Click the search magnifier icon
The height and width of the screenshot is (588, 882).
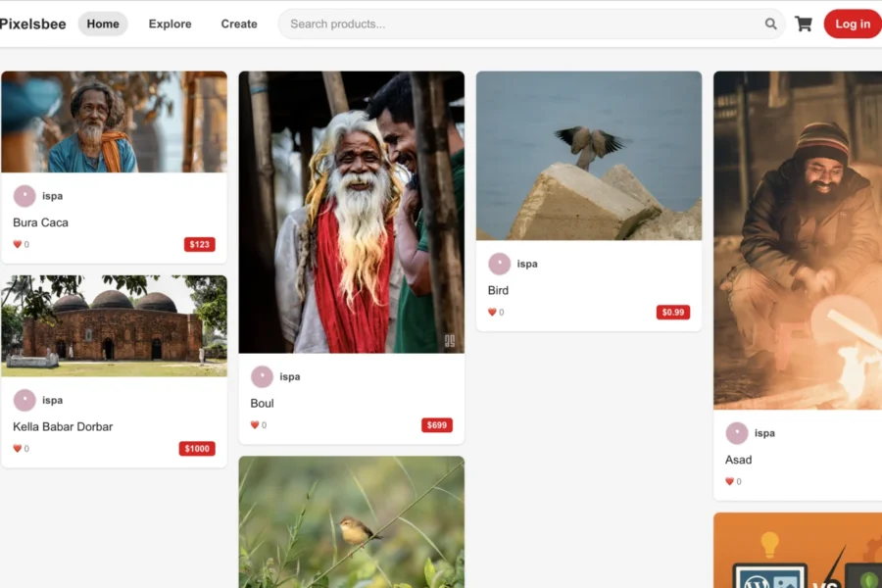[x=770, y=24]
